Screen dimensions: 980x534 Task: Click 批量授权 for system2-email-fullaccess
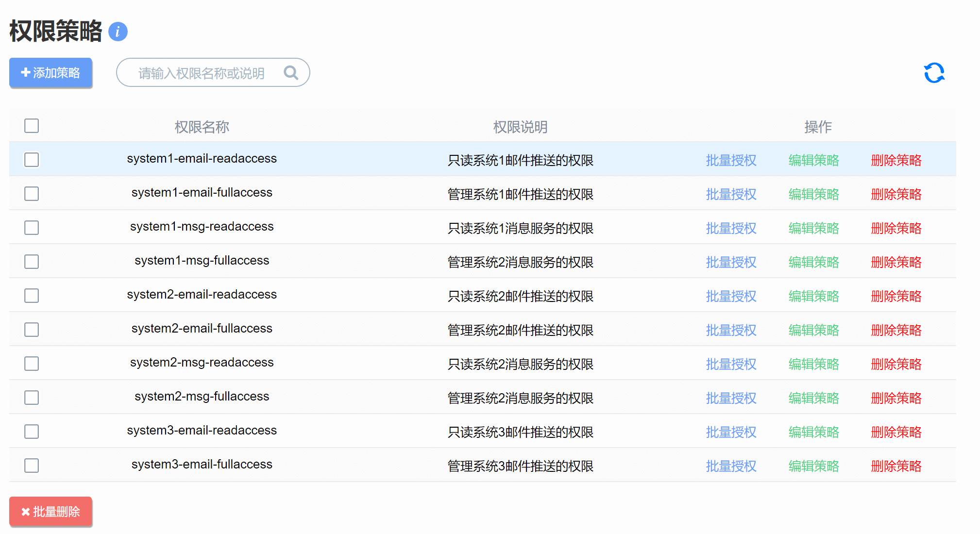point(731,330)
